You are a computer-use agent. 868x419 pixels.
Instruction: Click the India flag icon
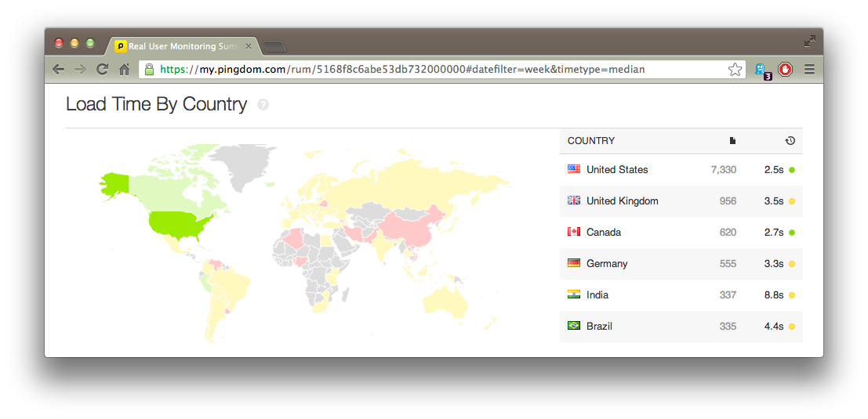pyautogui.click(x=573, y=294)
